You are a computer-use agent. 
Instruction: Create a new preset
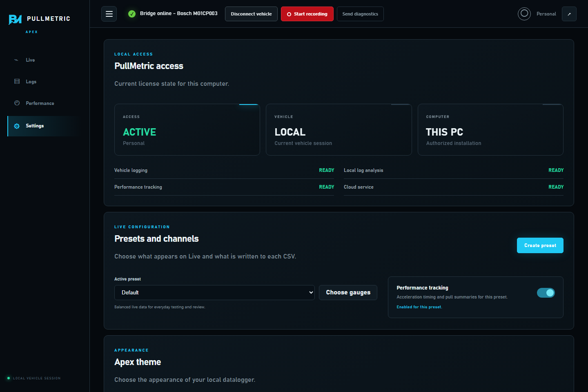click(x=540, y=245)
